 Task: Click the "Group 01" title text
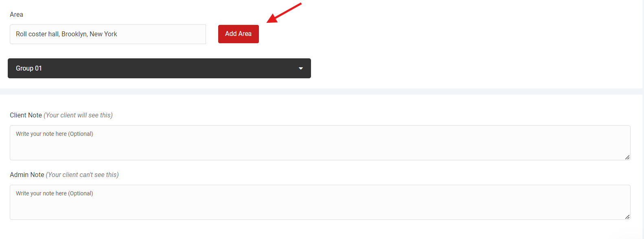pyautogui.click(x=29, y=68)
